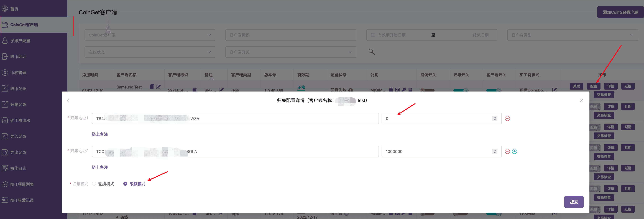Click the search magnifier icon
This screenshot has height=219, width=644.
(372, 52)
